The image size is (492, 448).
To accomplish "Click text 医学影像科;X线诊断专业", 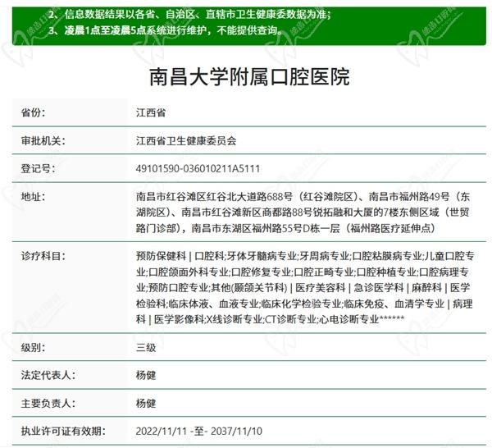I will (208, 319).
